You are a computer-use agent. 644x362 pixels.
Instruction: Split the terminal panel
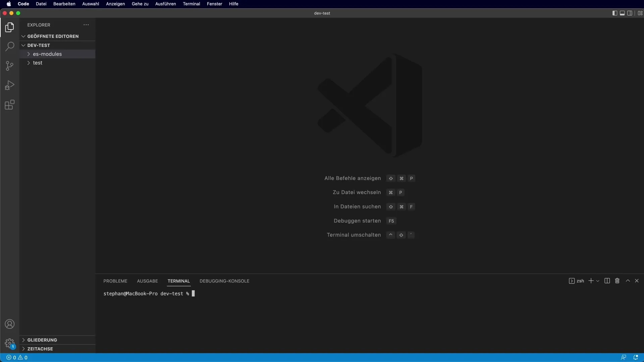tap(607, 281)
